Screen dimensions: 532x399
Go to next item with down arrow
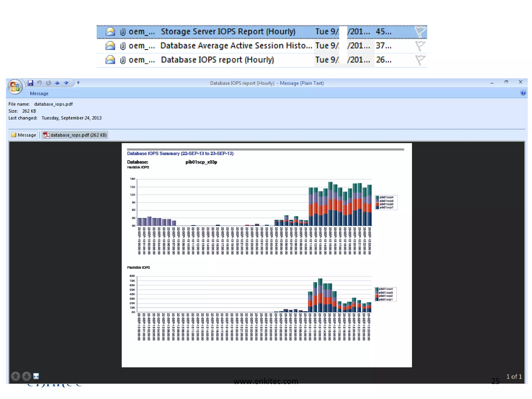[x=66, y=83]
